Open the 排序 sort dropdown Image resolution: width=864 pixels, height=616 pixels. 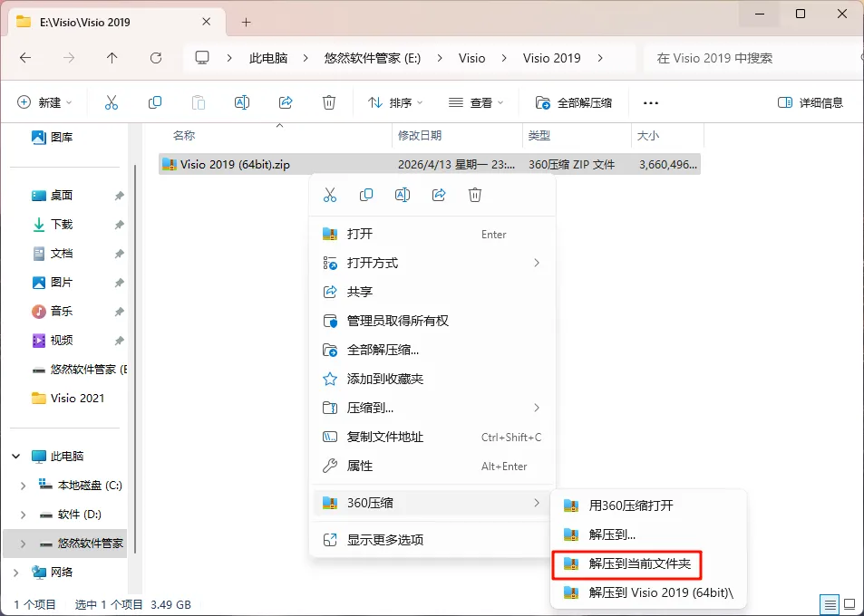click(395, 102)
